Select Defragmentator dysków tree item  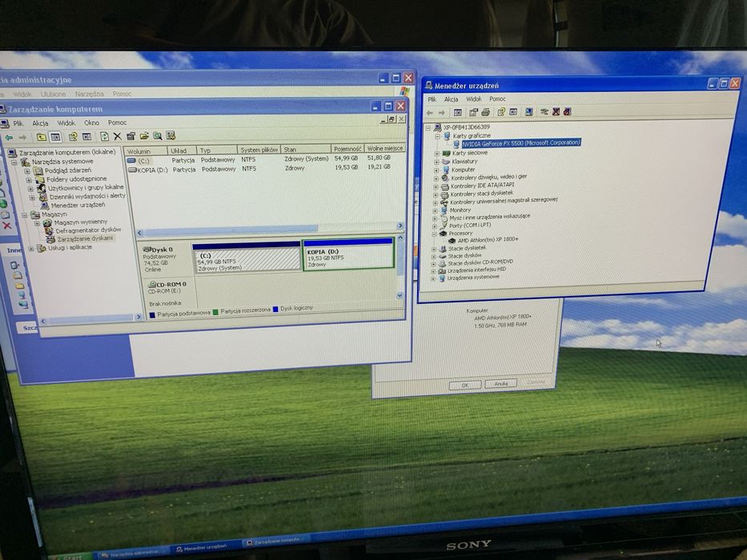[x=87, y=230]
